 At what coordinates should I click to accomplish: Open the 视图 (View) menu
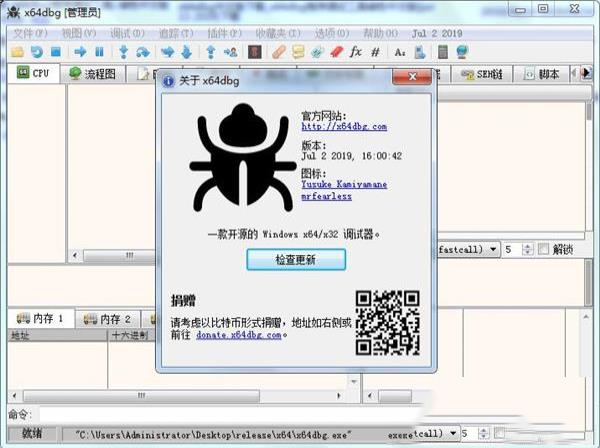point(79,34)
